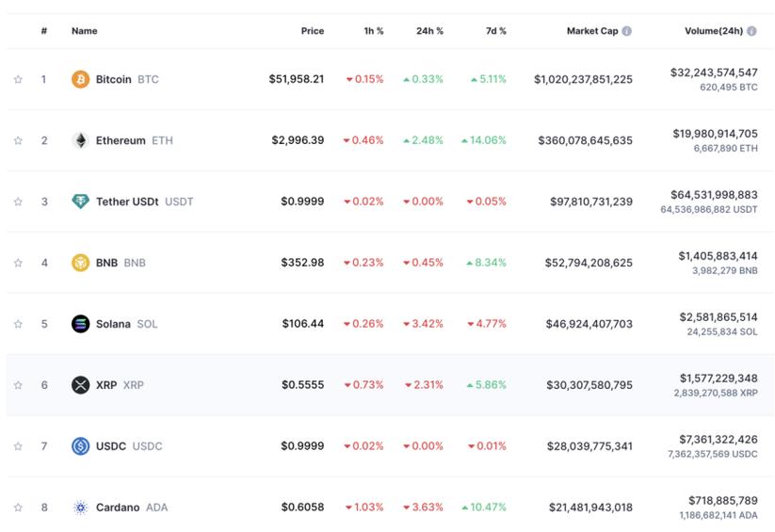Click the USDC logo icon
The image size is (775, 532).
pyautogui.click(x=81, y=446)
